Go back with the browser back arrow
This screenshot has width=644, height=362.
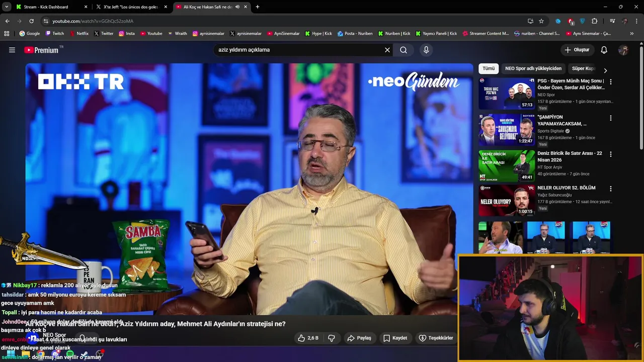coord(7,21)
